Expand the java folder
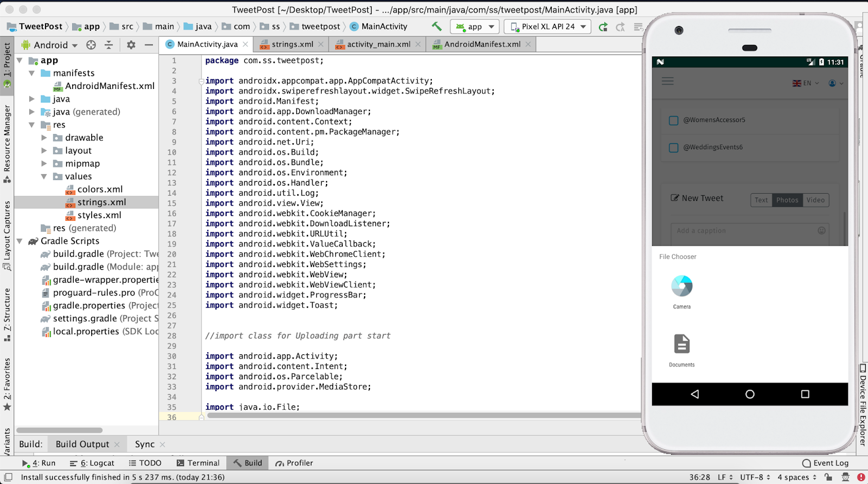Image resolution: width=868 pixels, height=484 pixels. pos(31,99)
